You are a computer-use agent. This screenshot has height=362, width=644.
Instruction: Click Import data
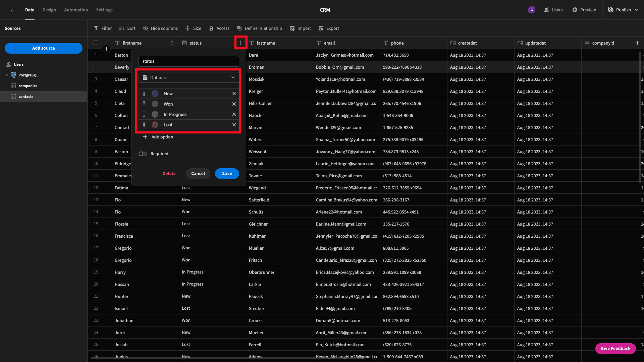[300, 28]
